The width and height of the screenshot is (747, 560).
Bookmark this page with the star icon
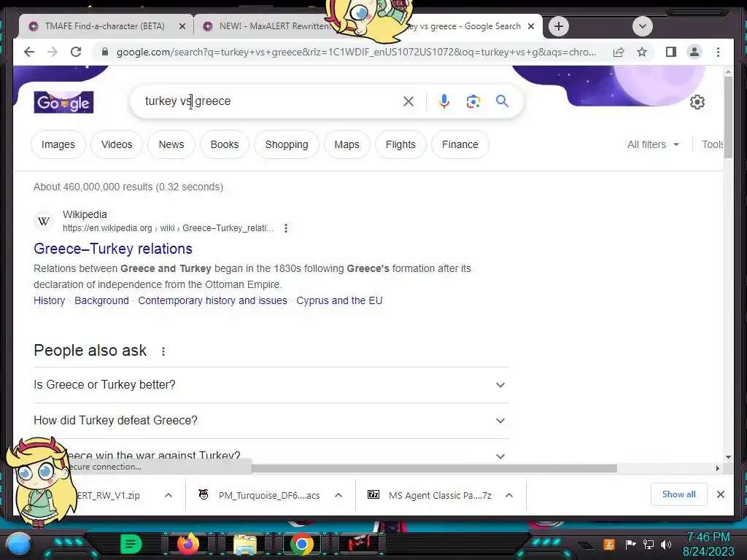[642, 52]
